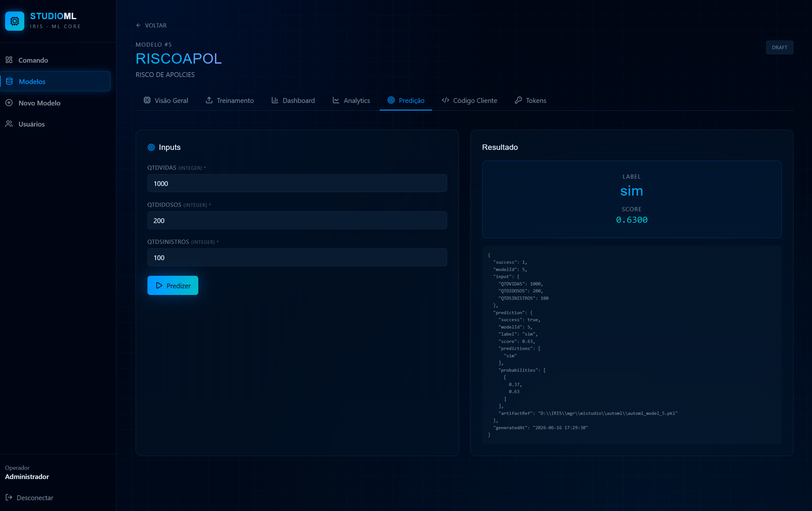
Task: Go to Usuários in the sidebar
Action: [55, 124]
